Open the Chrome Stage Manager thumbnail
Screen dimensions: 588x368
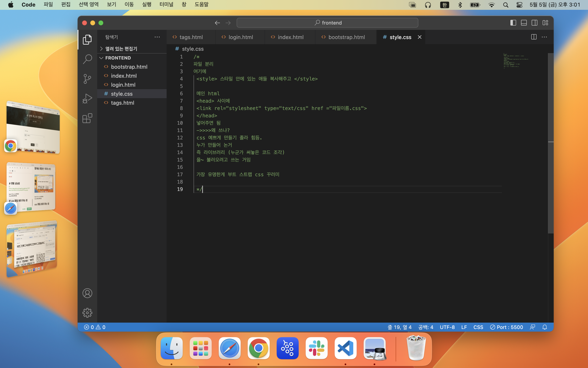pyautogui.click(x=33, y=128)
